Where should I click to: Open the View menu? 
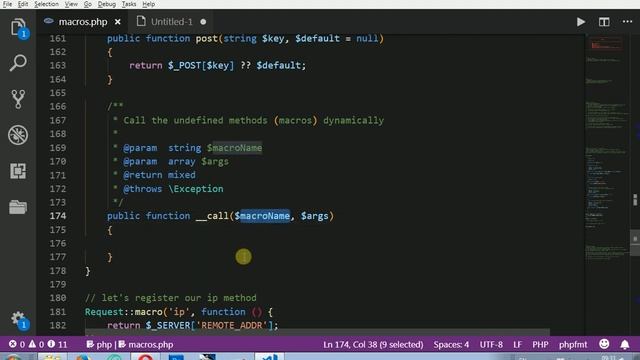71,4
